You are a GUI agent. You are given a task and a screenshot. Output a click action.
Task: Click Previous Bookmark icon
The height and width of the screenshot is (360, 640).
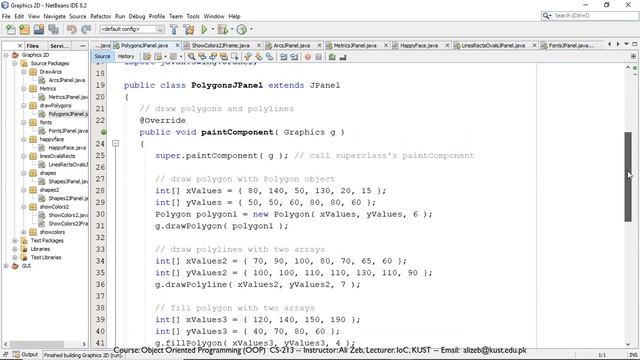point(248,57)
